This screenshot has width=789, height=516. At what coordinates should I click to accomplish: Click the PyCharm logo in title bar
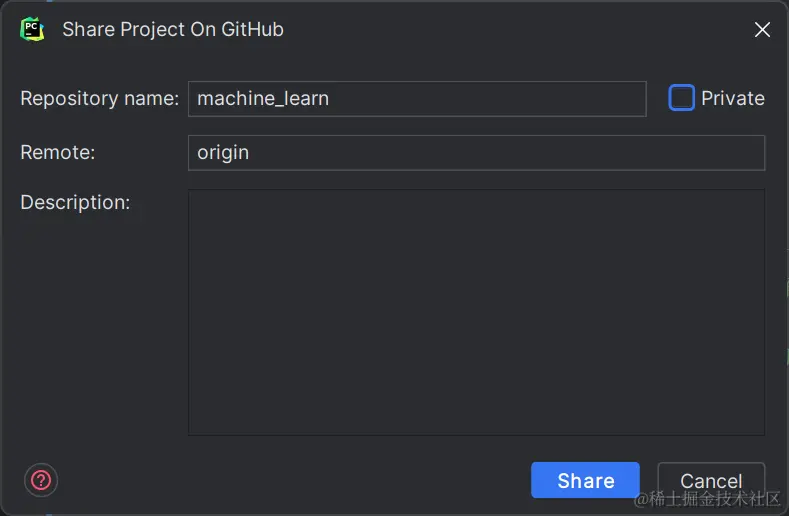coord(32,29)
